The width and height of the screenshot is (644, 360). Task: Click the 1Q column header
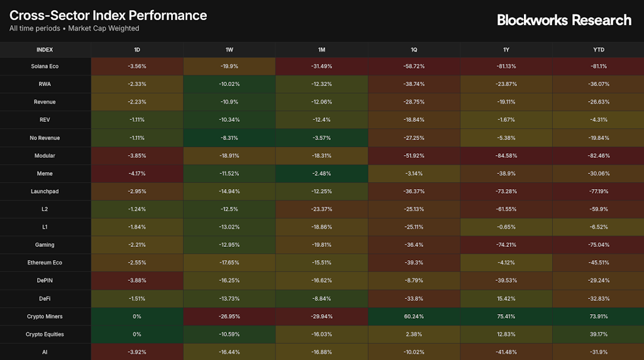click(414, 49)
